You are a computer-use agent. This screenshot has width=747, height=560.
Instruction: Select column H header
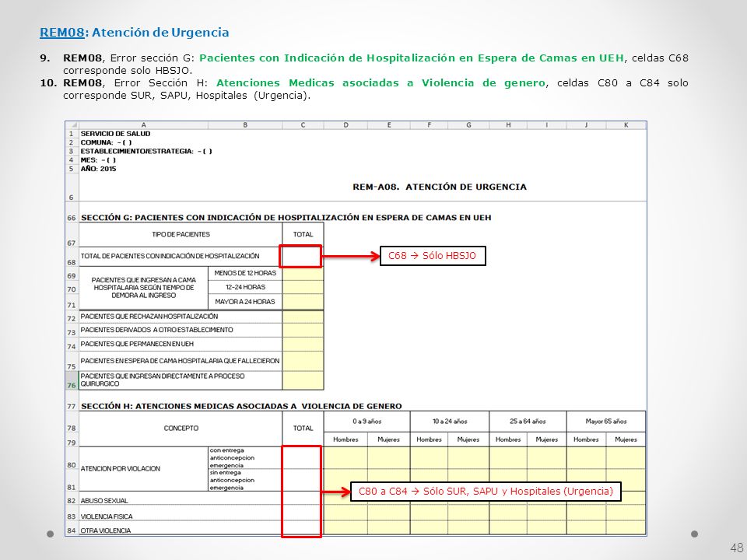(508, 125)
